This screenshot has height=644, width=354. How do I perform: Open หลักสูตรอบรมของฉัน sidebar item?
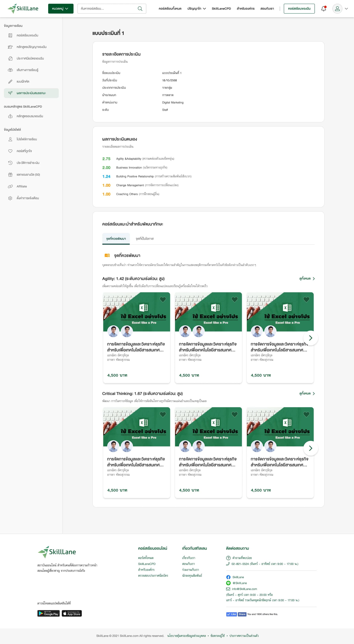(31, 116)
